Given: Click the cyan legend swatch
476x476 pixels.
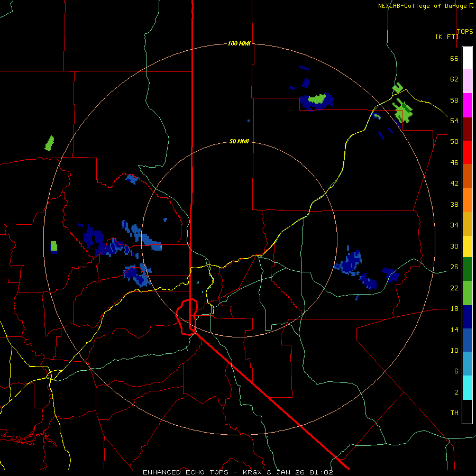Looking at the screenshot, I should pos(467,388).
